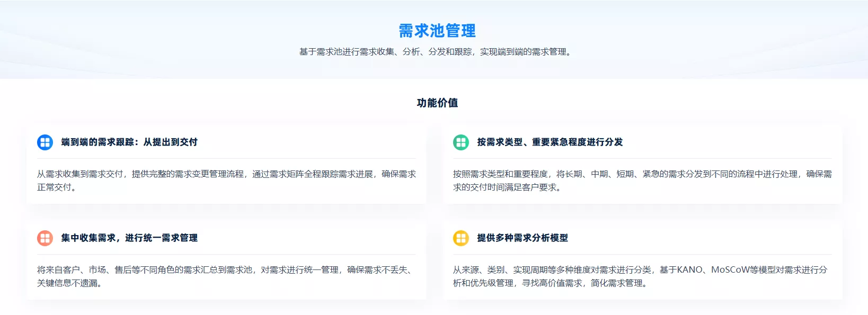The image size is (868, 315).
Task: Click the page title 需求池管理
Action: click(x=437, y=31)
